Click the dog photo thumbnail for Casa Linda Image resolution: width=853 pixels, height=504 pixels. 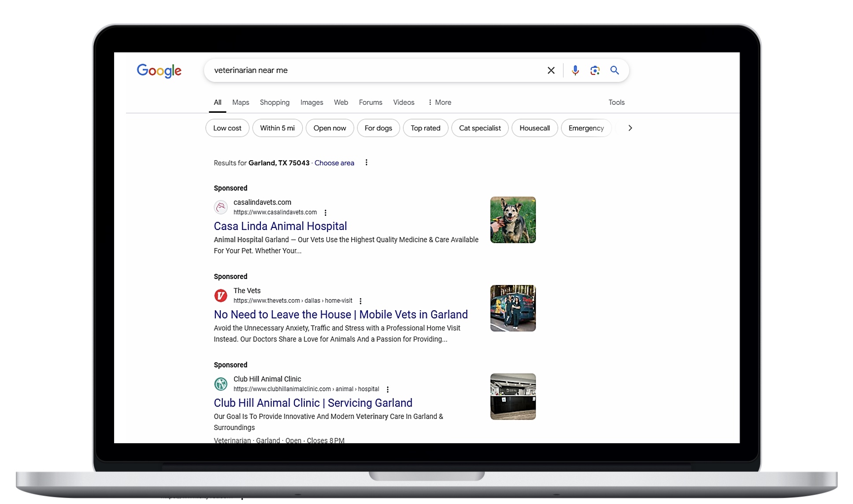[513, 220]
